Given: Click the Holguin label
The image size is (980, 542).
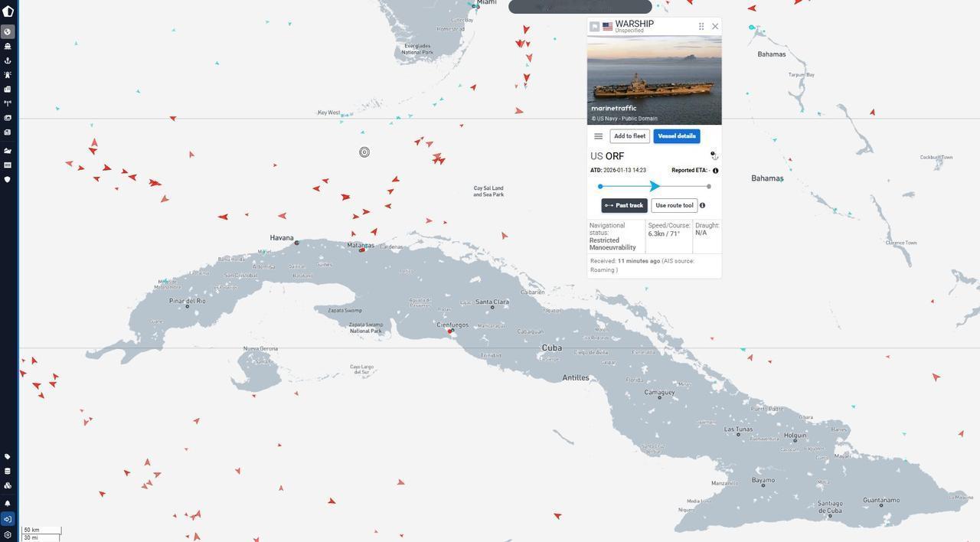Looking at the screenshot, I should [x=795, y=436].
